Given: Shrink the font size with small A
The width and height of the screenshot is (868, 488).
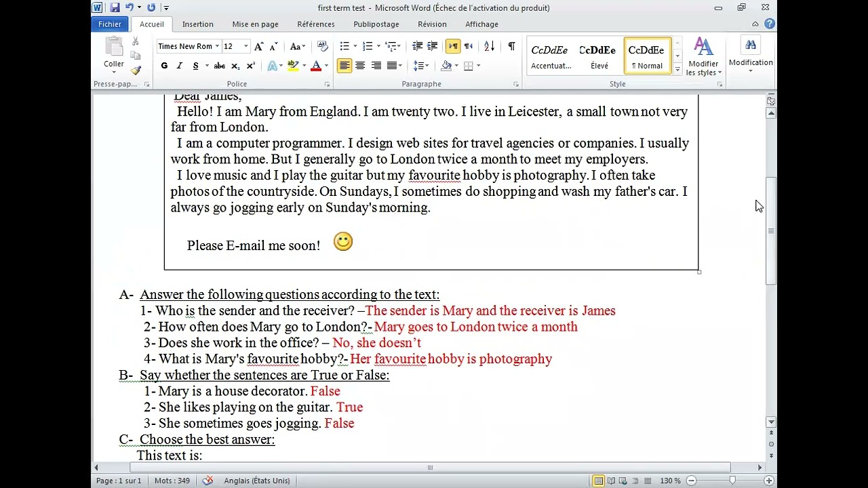Looking at the screenshot, I should tap(273, 46).
